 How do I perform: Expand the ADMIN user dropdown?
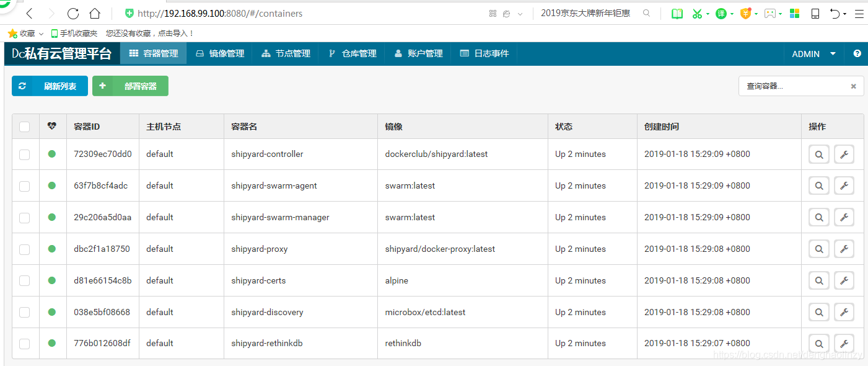(x=814, y=54)
